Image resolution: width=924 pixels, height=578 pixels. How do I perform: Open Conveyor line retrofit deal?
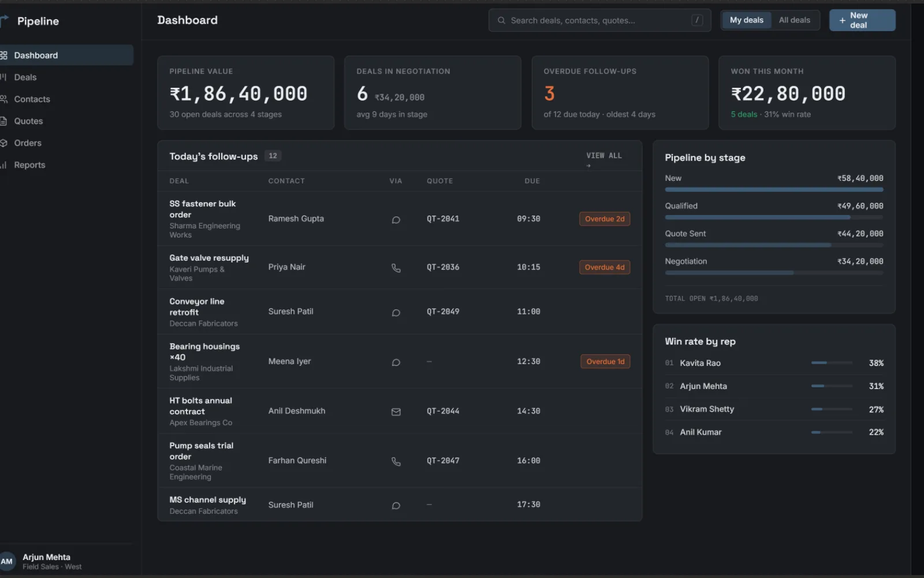(x=196, y=307)
